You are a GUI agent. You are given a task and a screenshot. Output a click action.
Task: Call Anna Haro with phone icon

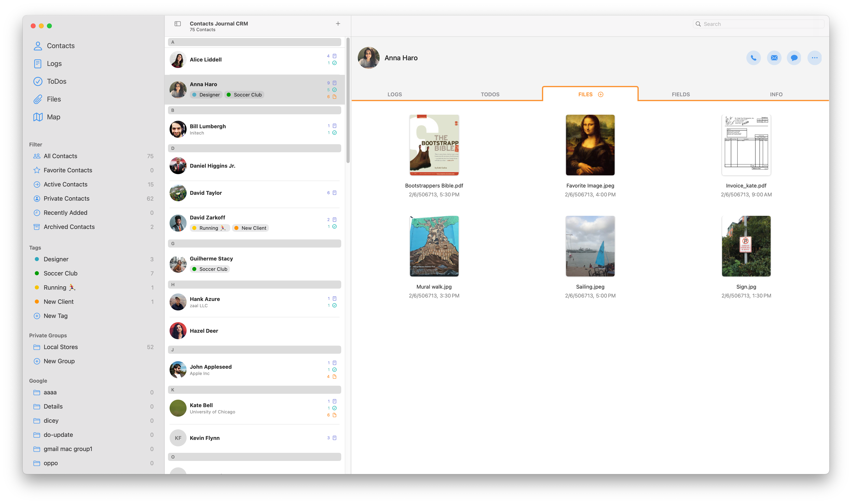pyautogui.click(x=753, y=58)
